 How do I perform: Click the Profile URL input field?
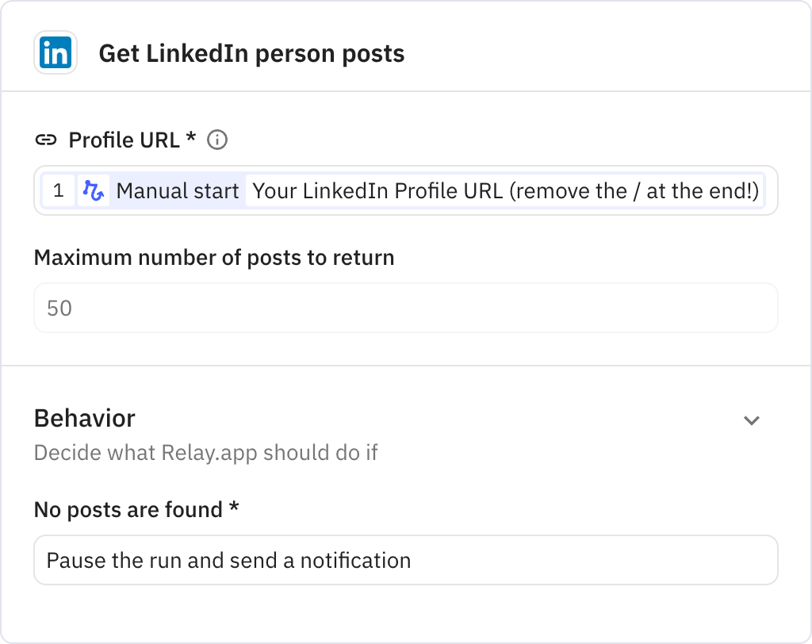coord(405,190)
